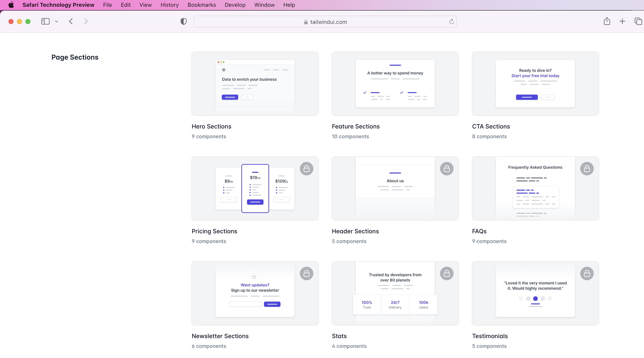Open the Apple menu
644x358 pixels.
click(x=11, y=5)
